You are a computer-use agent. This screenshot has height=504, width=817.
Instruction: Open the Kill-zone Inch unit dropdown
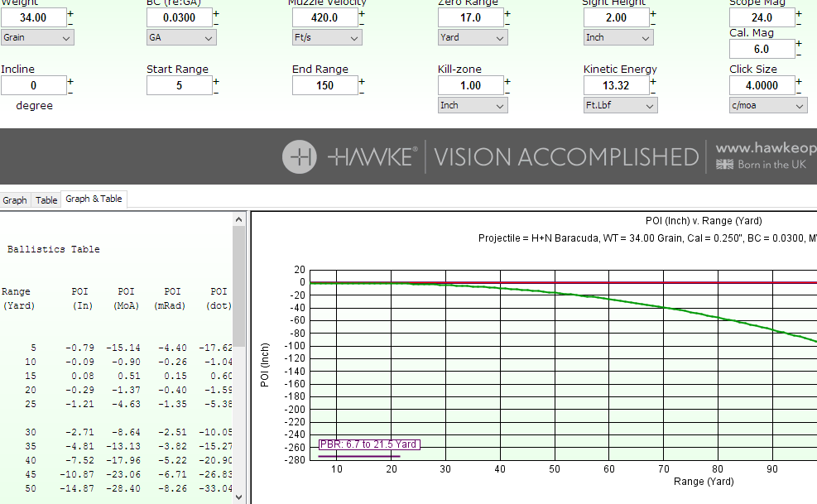tap(473, 105)
